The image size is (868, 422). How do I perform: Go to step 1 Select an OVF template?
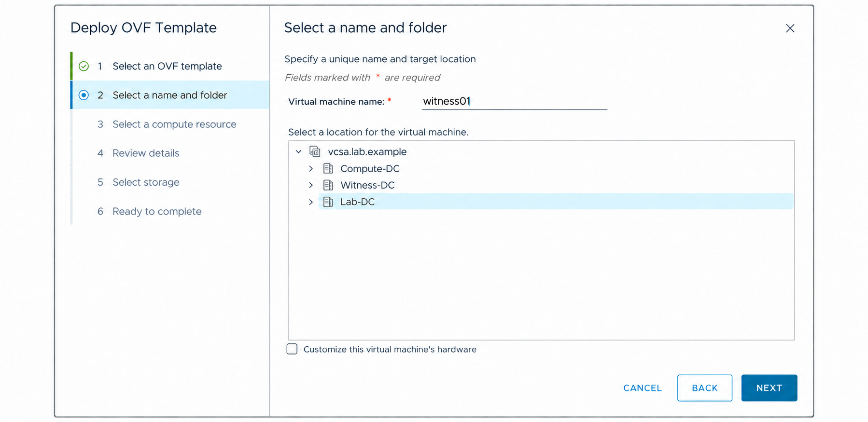coord(170,66)
